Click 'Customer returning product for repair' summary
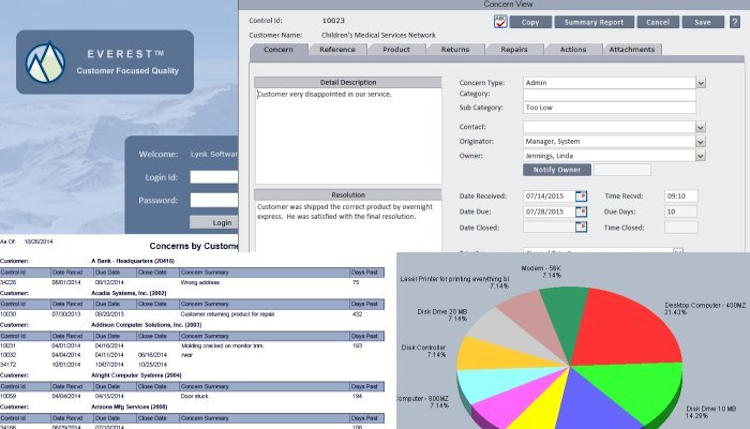The height and width of the screenshot is (429, 750). (228, 314)
